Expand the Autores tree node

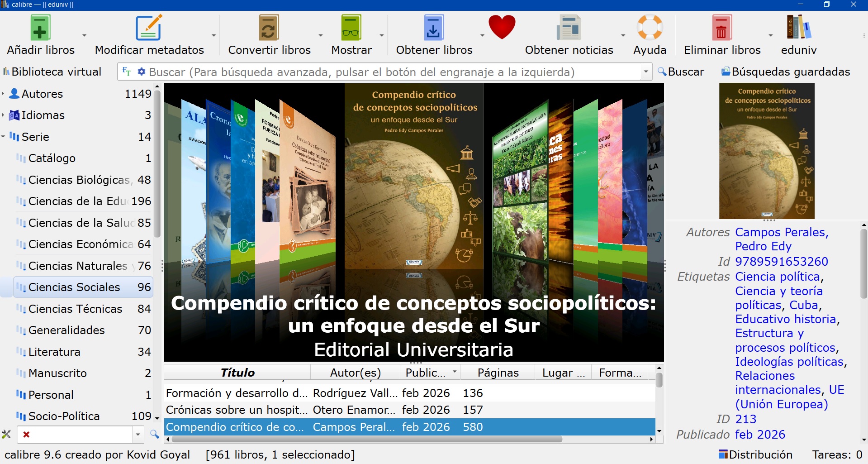pyautogui.click(x=3, y=94)
